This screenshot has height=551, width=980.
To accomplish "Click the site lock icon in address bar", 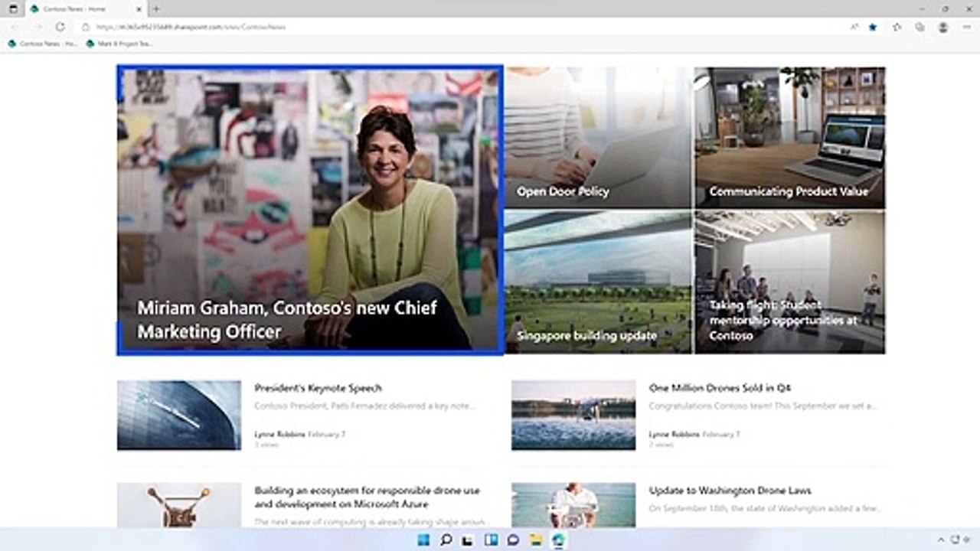I will pyautogui.click(x=87, y=27).
